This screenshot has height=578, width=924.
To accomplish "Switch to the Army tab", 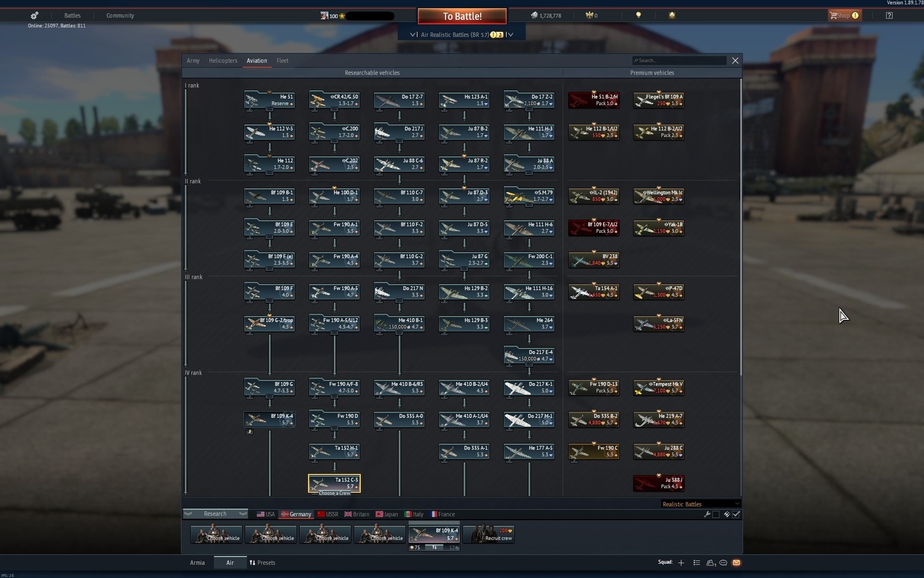I will click(x=193, y=61).
